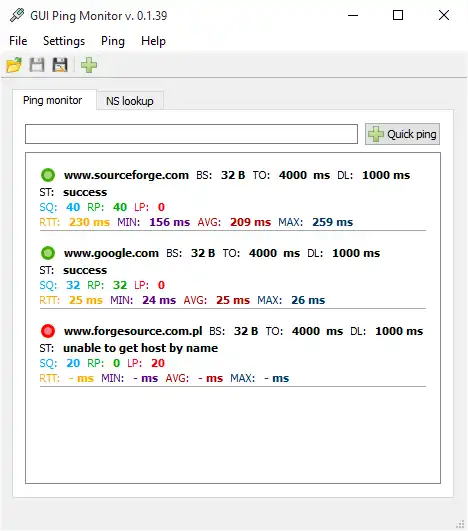Click the www.forgesource.com.pl host name
Screen dimensions: 468x531
(x=133, y=331)
